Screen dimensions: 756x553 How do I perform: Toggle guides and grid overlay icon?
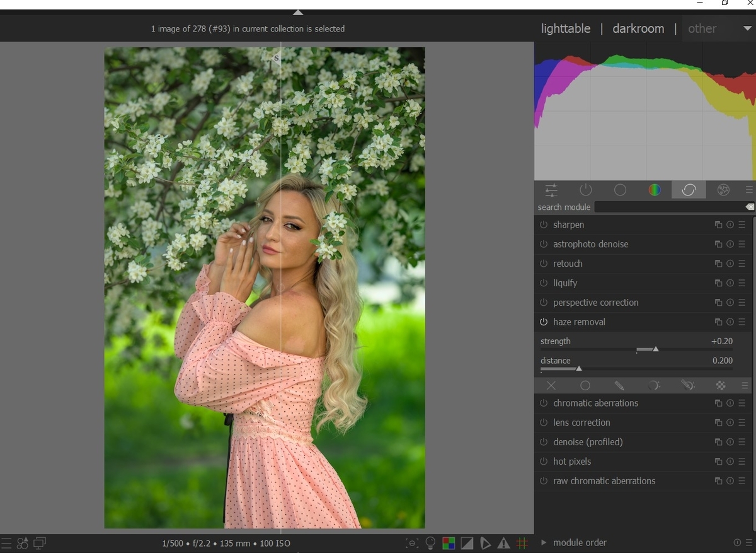click(x=522, y=543)
